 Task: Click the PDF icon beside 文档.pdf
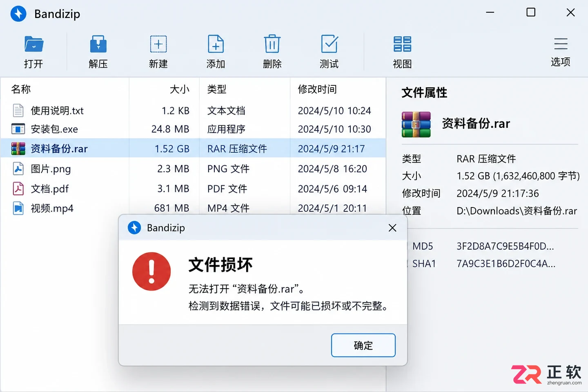pos(18,189)
